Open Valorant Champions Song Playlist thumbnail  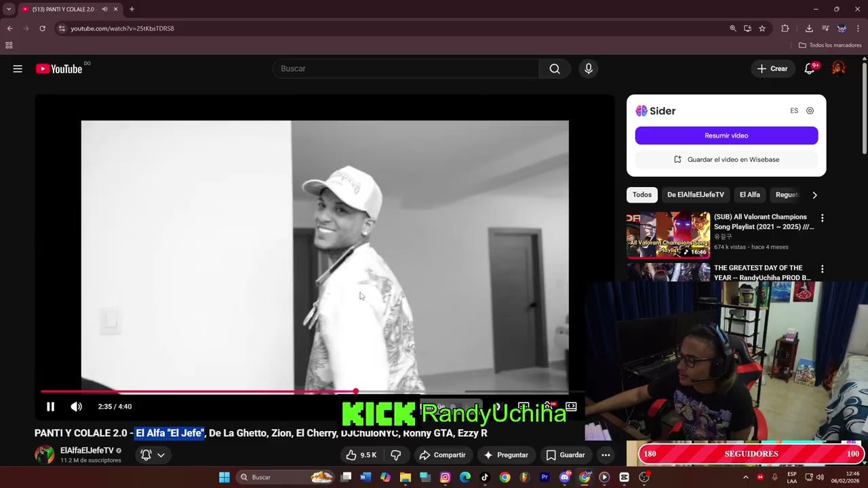point(669,235)
